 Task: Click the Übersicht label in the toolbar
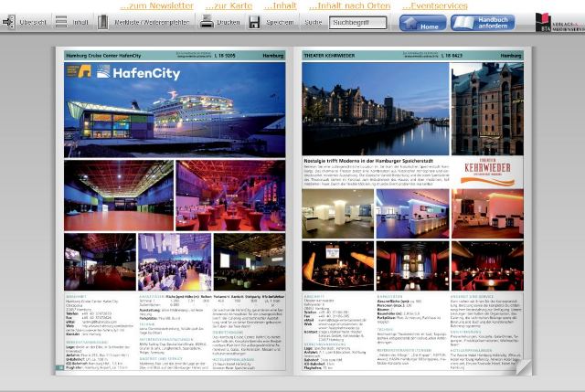tap(33, 22)
